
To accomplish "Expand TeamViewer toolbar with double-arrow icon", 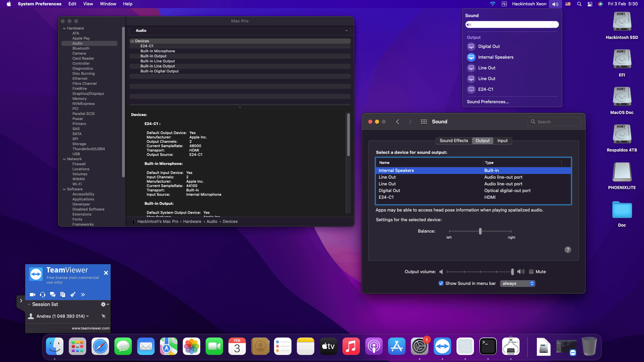I will 83,295.
